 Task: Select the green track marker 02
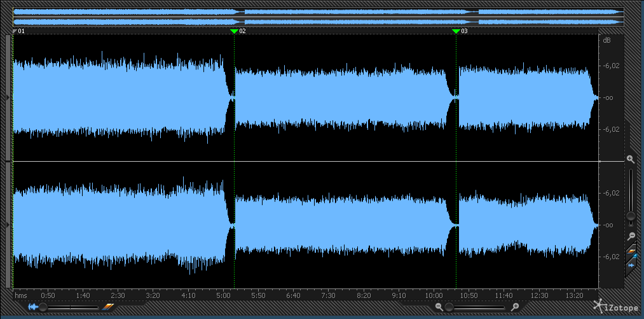click(234, 31)
